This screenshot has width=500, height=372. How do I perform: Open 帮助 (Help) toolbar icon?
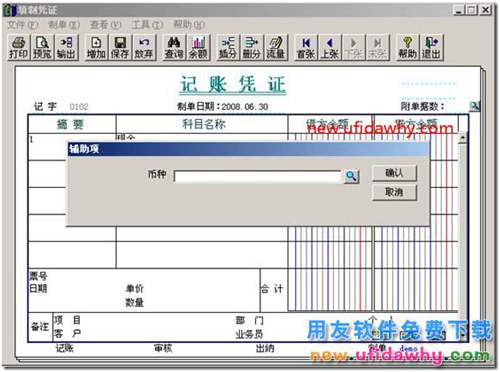[x=407, y=47]
